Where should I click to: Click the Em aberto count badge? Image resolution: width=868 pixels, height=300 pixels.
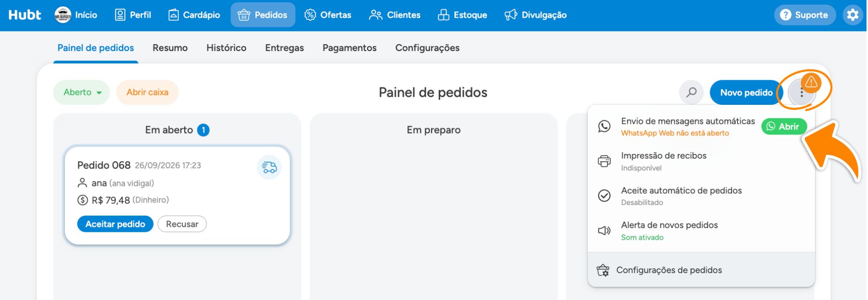203,130
